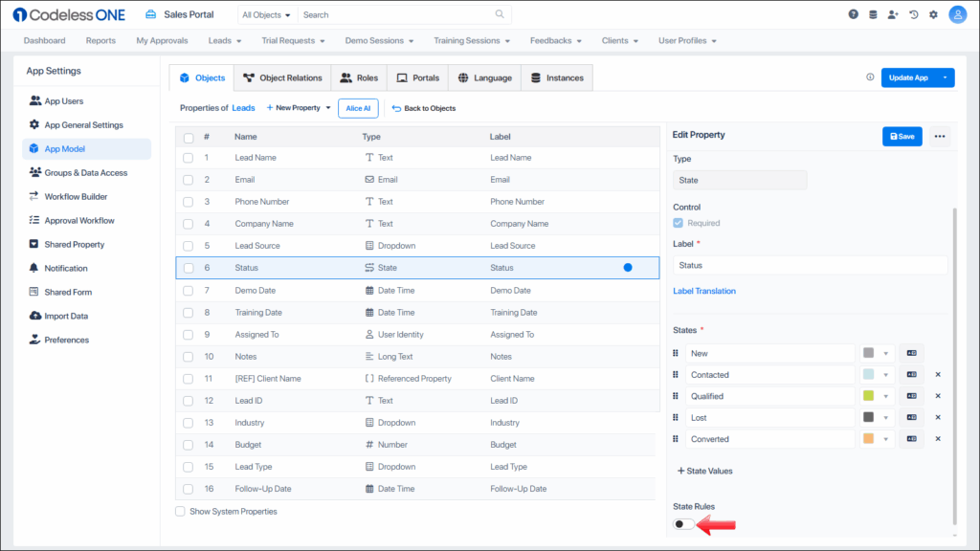Image resolution: width=980 pixels, height=551 pixels.
Task: Click the gray color swatch for the Lost state
Action: [869, 417]
